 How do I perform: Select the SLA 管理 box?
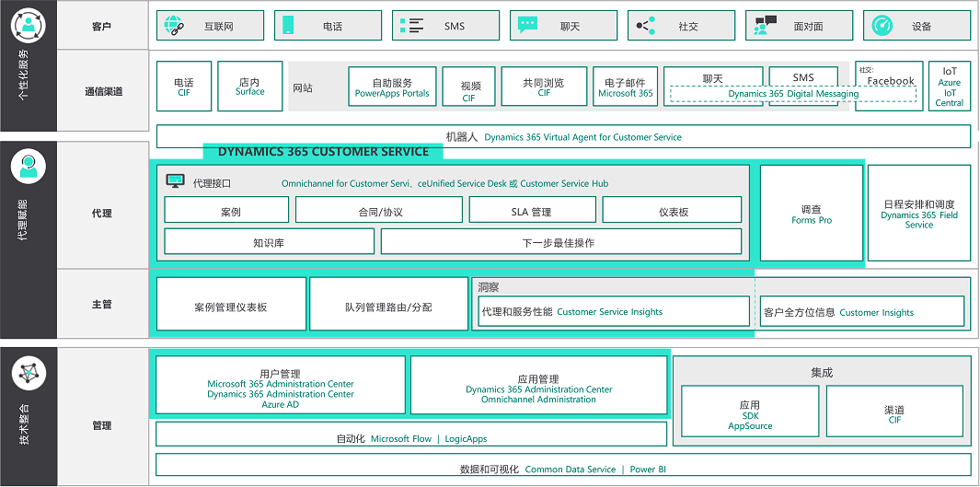533,209
